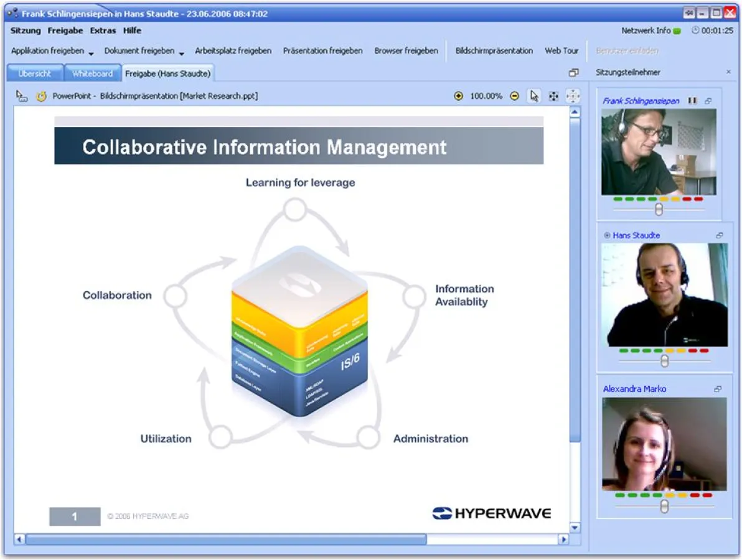Pause Frank Schlingensiepen's video stream

(x=692, y=100)
